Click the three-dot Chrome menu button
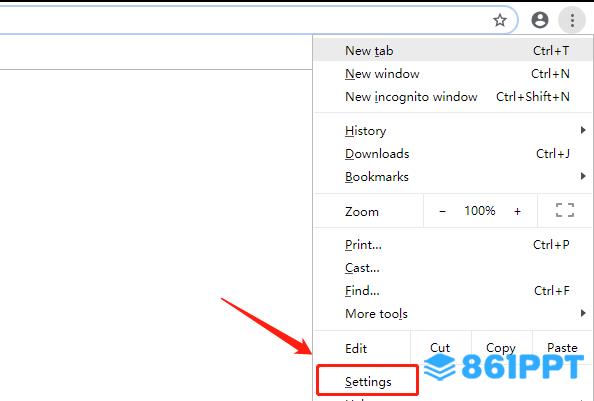Screen dimensions: 594x401 [x=572, y=20]
